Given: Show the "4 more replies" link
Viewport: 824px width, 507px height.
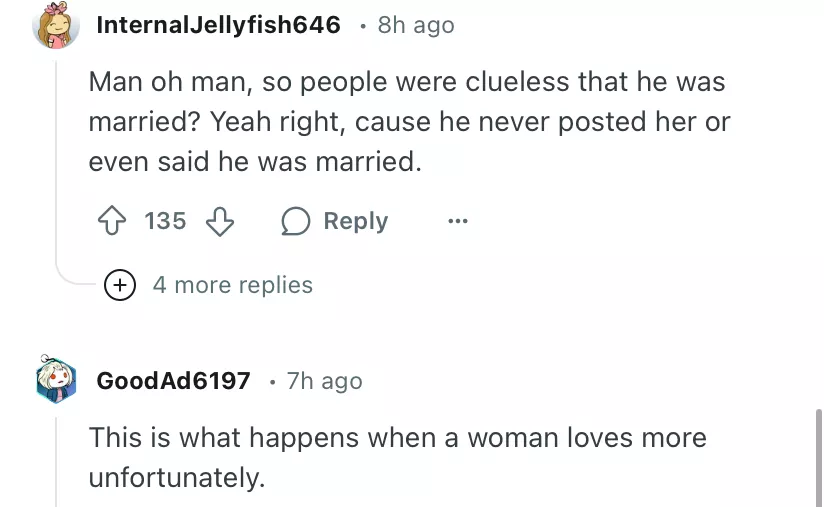Looking at the screenshot, I should pos(232,285).
